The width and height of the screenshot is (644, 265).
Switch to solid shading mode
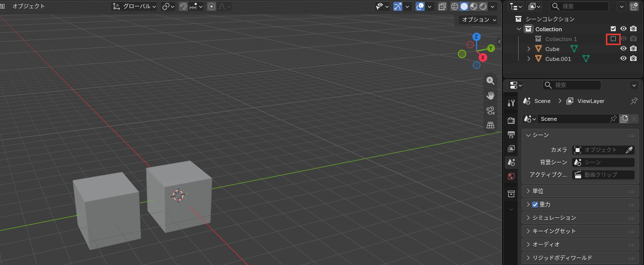[464, 6]
